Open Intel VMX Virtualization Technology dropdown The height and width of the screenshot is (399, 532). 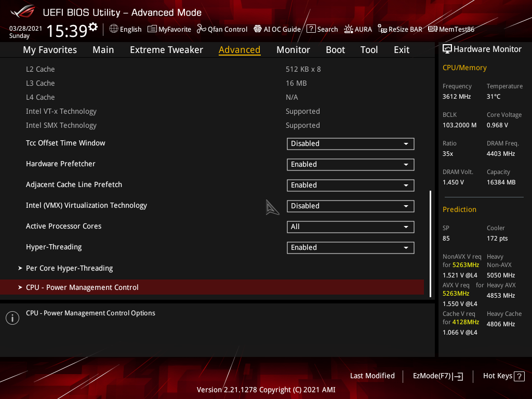[351, 206]
